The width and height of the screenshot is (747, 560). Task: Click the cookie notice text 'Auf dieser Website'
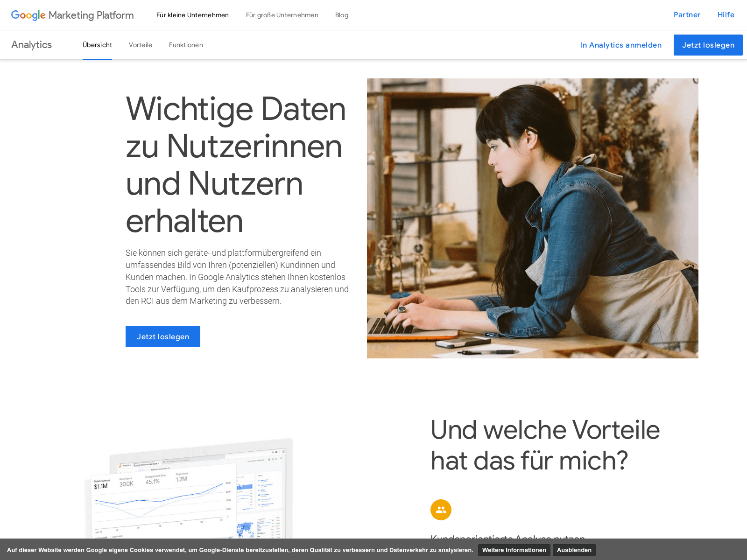(x=240, y=550)
